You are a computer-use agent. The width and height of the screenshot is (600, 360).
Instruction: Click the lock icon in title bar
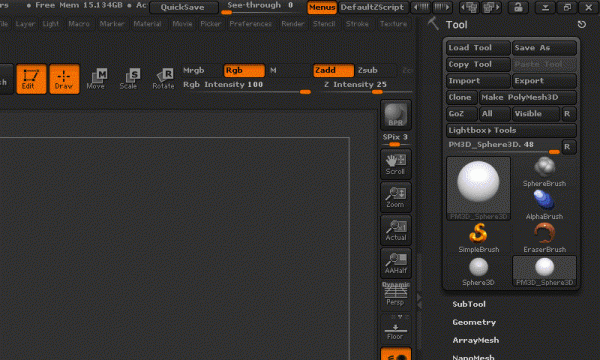518,7
